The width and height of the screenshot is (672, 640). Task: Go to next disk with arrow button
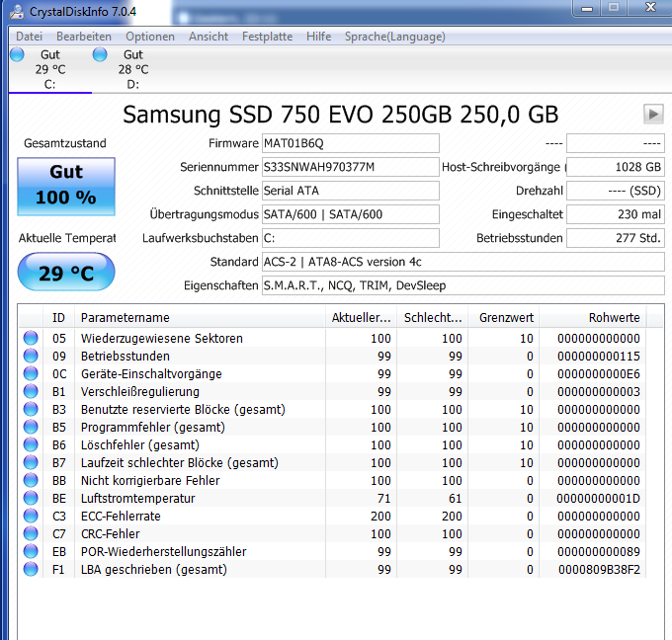[653, 115]
